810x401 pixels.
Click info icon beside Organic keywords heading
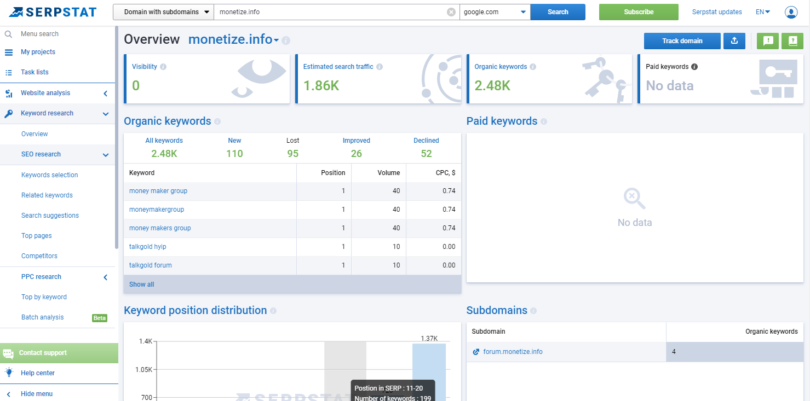point(217,121)
